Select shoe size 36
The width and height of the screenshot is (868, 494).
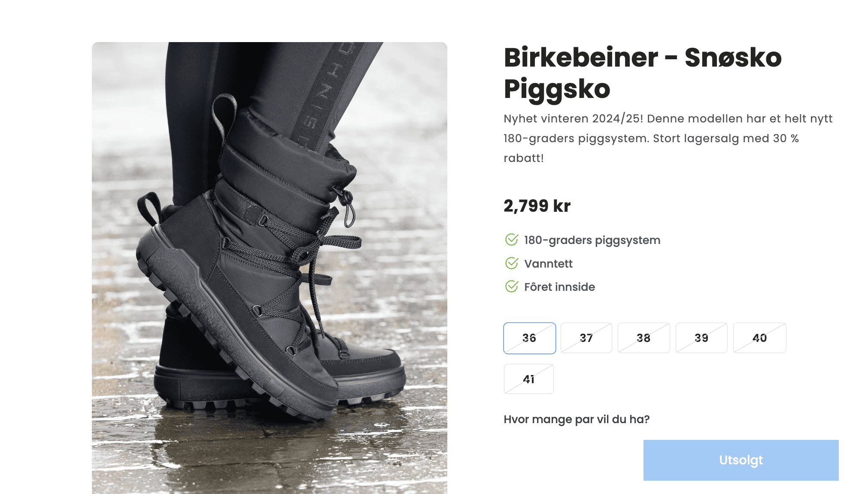coord(529,338)
